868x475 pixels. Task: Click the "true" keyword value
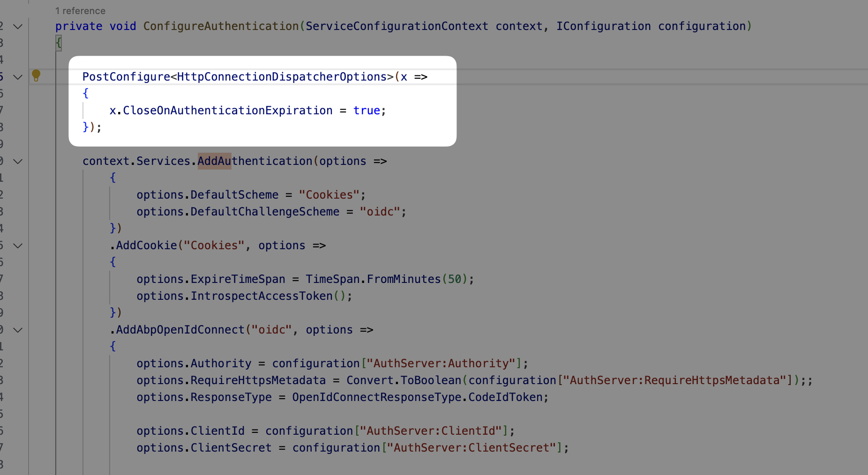[367, 111]
